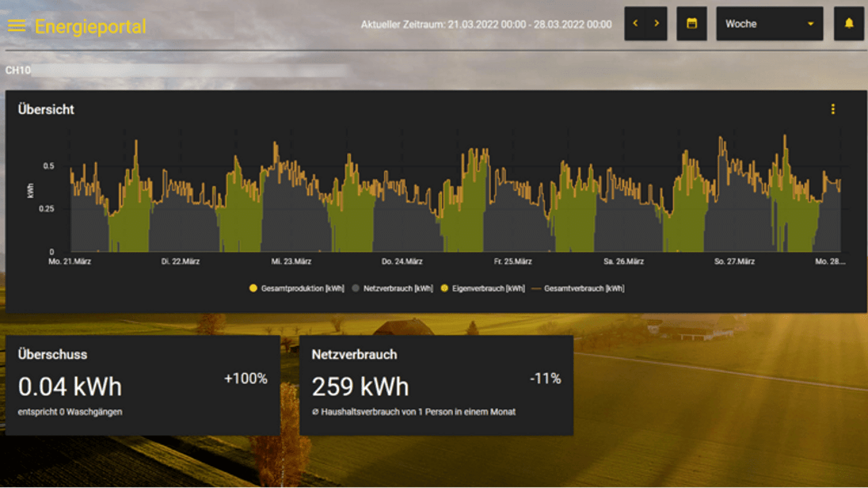Toggle Eigenverbrauch [kWh] legend series
Image resolution: width=868 pixels, height=488 pixels.
(483, 288)
